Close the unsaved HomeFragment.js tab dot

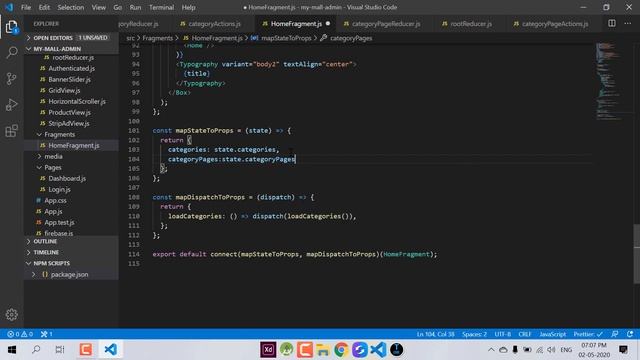pos(328,24)
